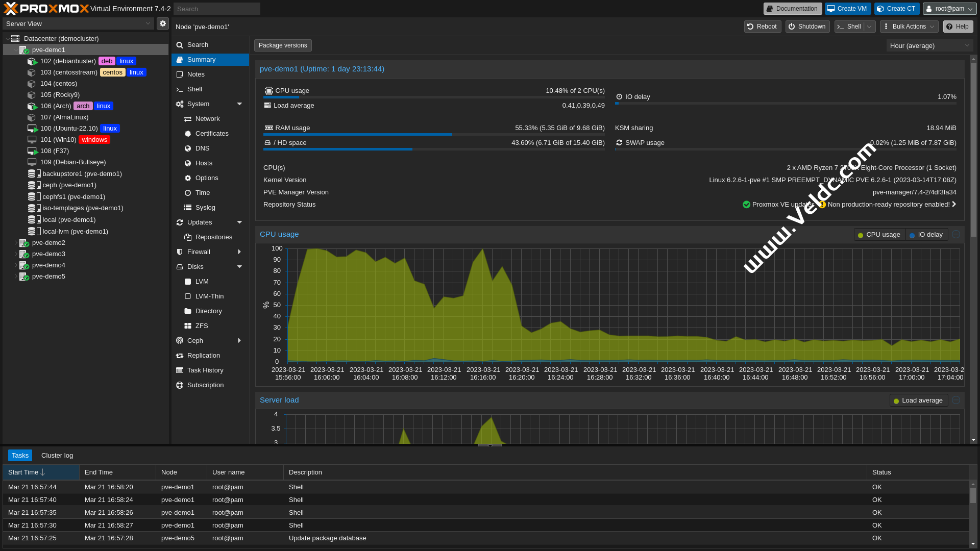Image resolution: width=980 pixels, height=551 pixels.
Task: Click the Firewall shield icon
Action: (x=180, y=252)
